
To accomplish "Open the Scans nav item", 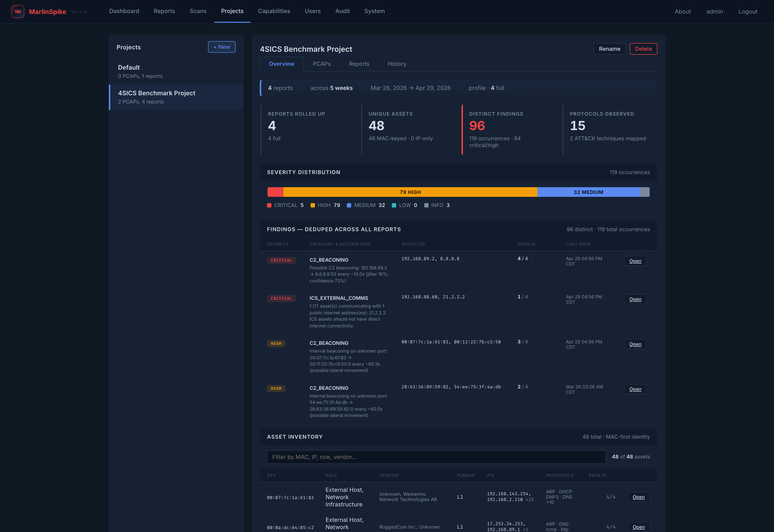I will (x=198, y=11).
